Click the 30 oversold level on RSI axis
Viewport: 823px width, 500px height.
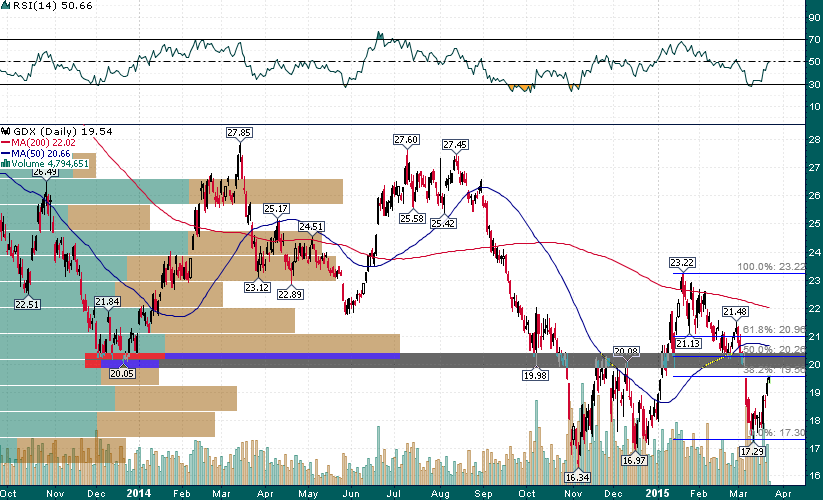coord(814,84)
